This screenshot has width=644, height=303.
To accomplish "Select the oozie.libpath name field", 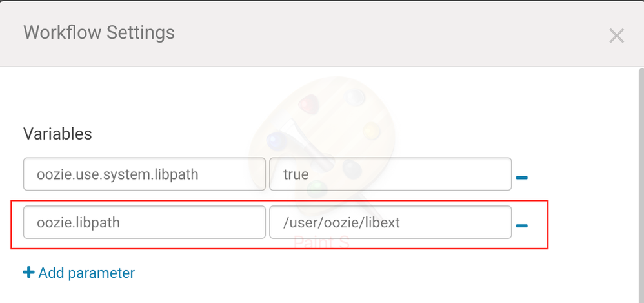I will point(144,223).
